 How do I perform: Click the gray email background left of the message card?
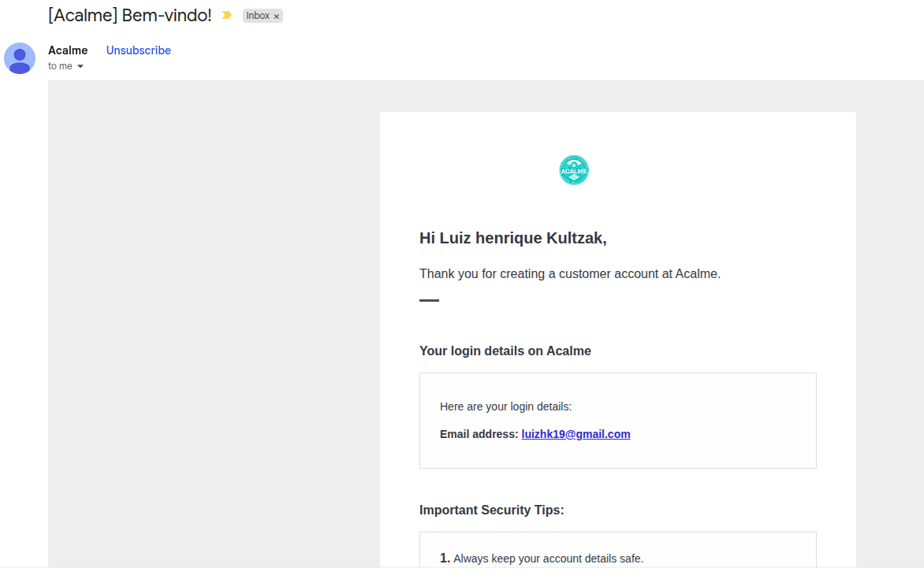212,324
